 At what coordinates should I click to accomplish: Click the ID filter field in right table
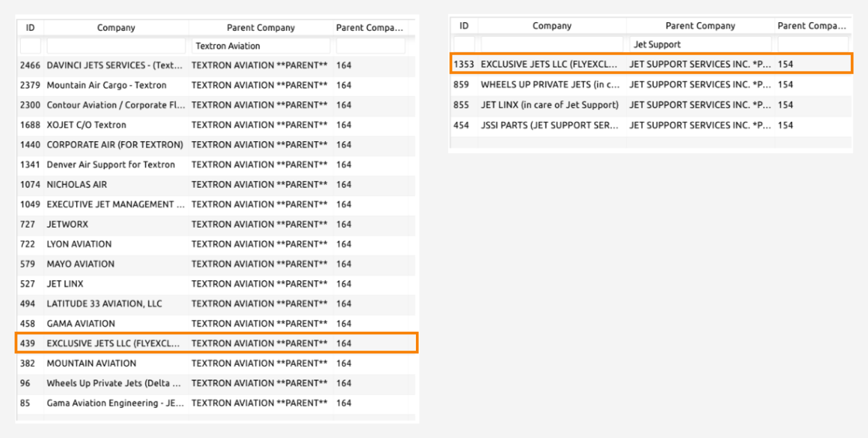click(464, 44)
